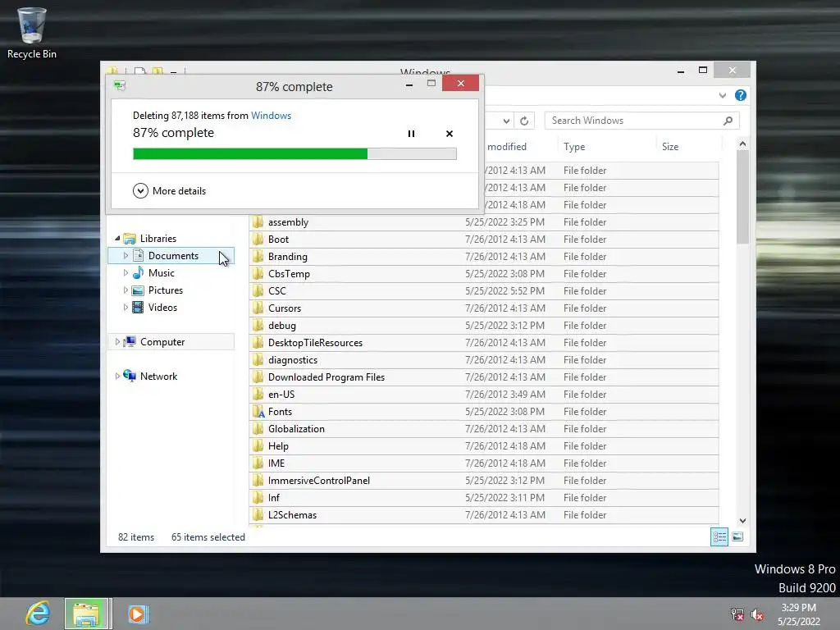
Task: Collapse the Libraries tree node
Action: (x=117, y=239)
